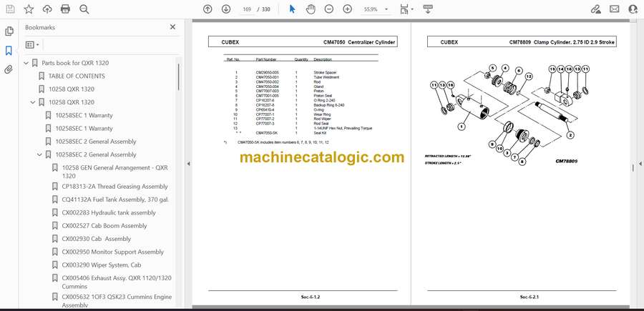The height and width of the screenshot is (311, 644).
Task: Click the share with others person icon
Action: pyautogui.click(x=633, y=9)
